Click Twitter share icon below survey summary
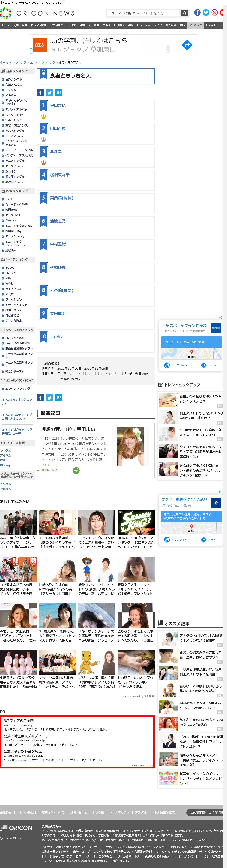Screen dimensions: 227x868 click(49, 398)
